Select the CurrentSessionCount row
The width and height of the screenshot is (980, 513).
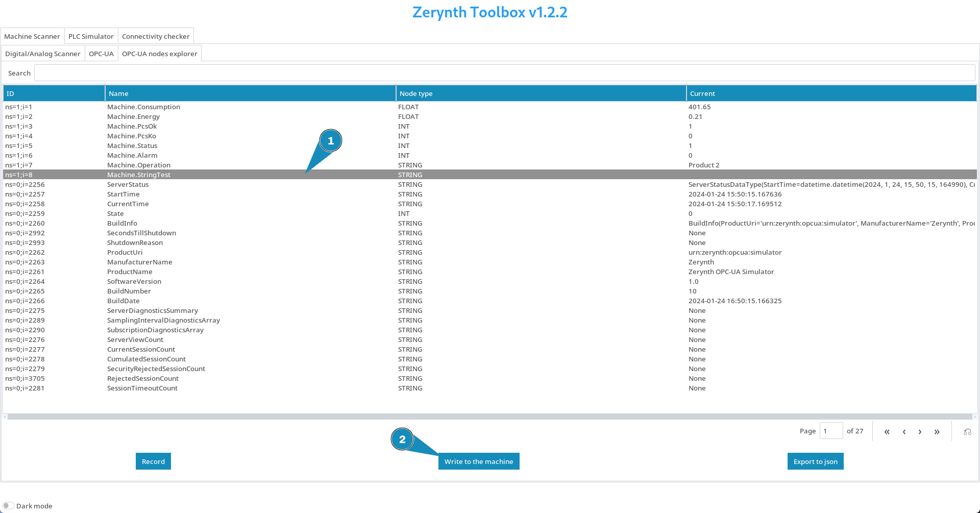tap(490, 349)
